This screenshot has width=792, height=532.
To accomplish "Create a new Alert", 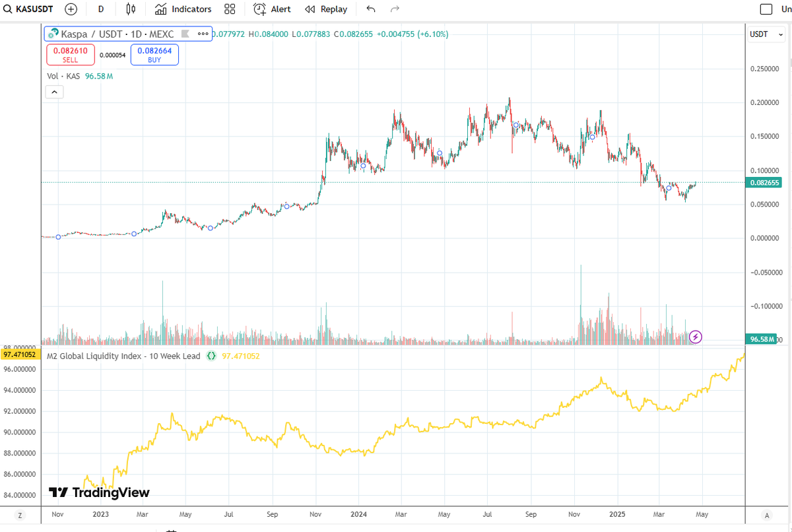I will [x=272, y=9].
